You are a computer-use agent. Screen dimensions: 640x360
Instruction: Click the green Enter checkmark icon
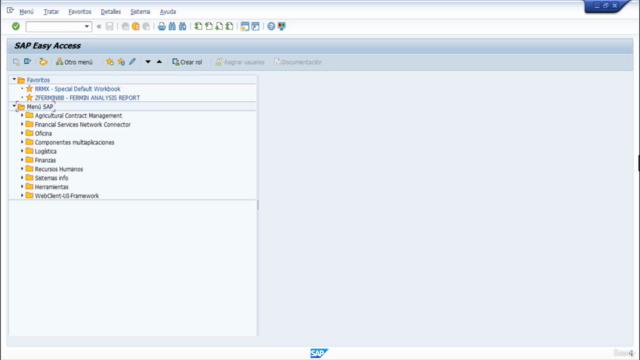pos(16,27)
